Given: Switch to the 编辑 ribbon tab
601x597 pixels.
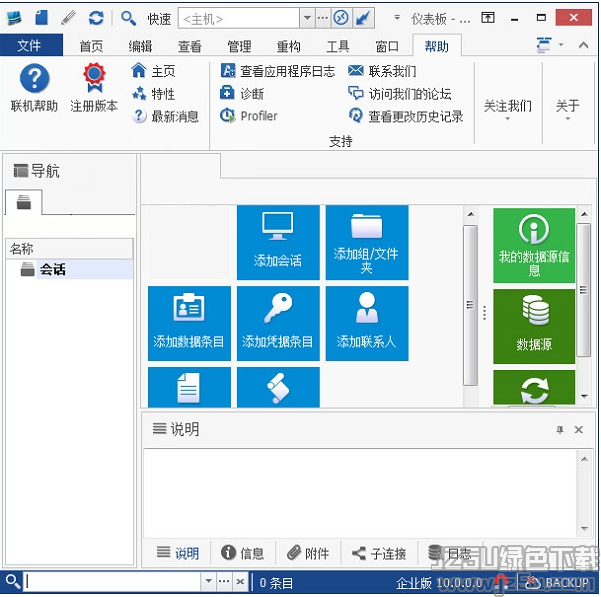Looking at the screenshot, I should click(x=140, y=46).
